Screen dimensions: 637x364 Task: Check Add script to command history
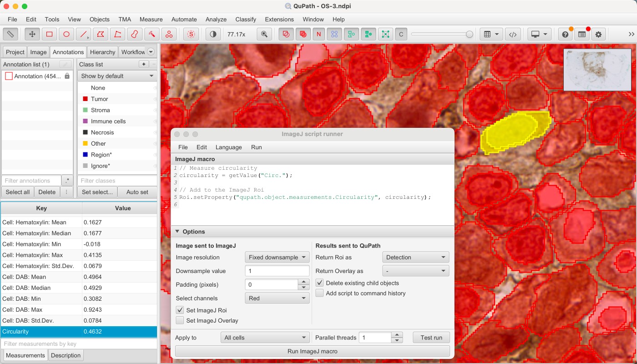coord(319,293)
